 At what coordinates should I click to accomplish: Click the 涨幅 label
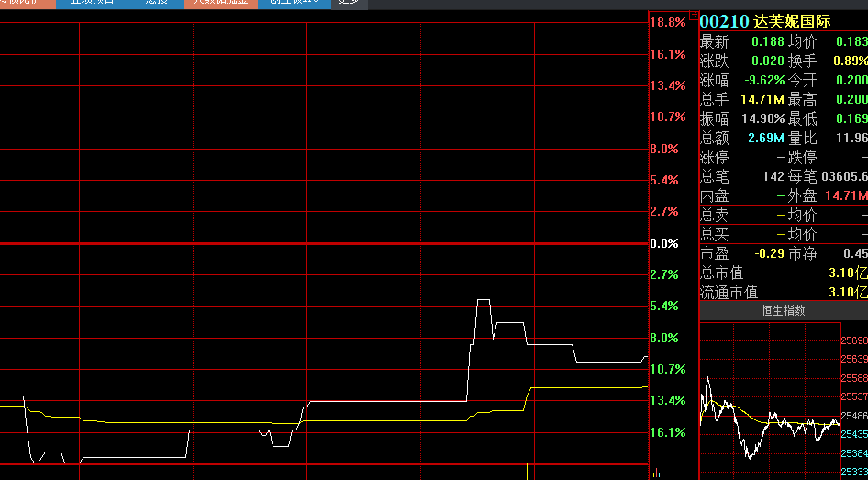coord(715,80)
